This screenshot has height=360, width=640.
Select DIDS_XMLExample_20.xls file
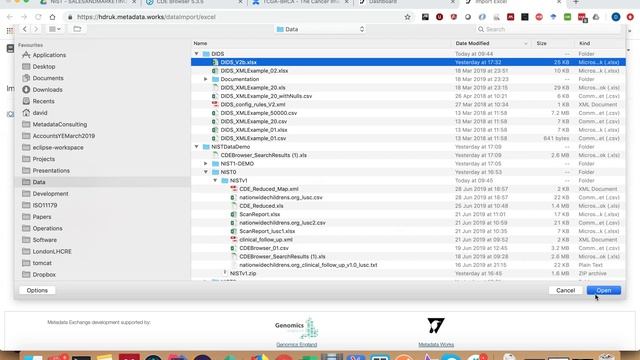coord(408,88)
